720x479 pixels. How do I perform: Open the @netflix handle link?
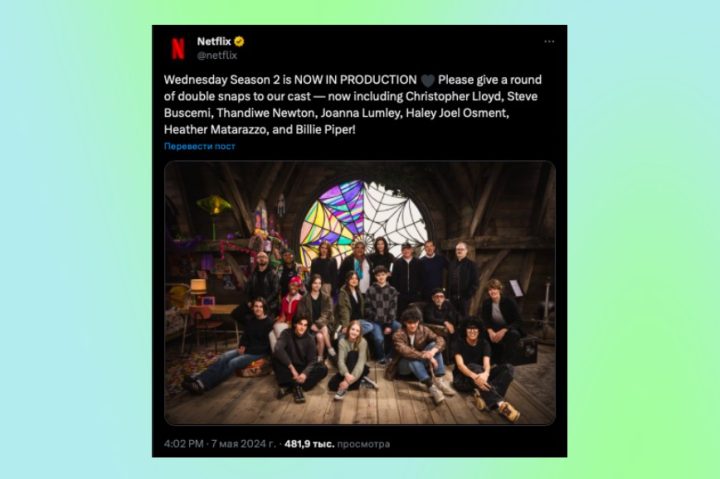217,55
